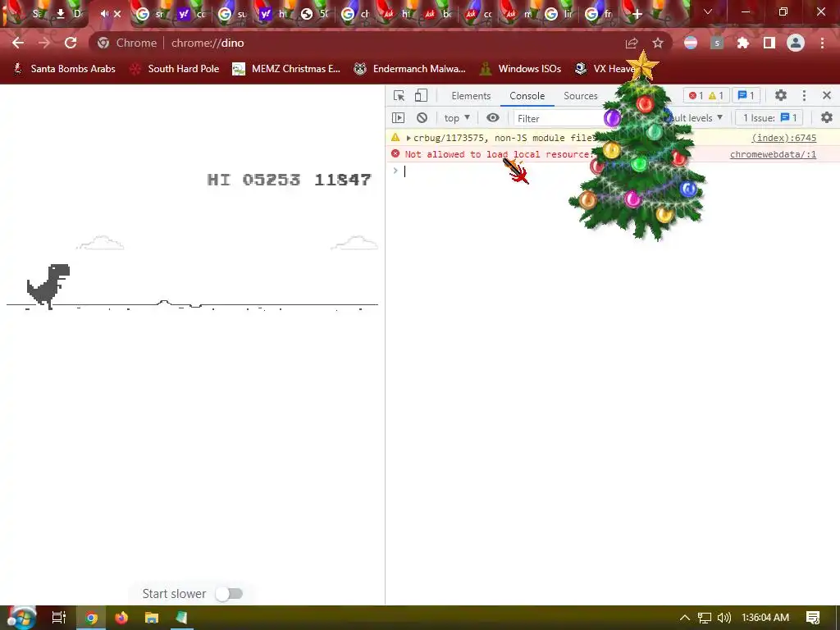Open the volume control in system tray
This screenshot has width=840, height=630.
point(724,618)
